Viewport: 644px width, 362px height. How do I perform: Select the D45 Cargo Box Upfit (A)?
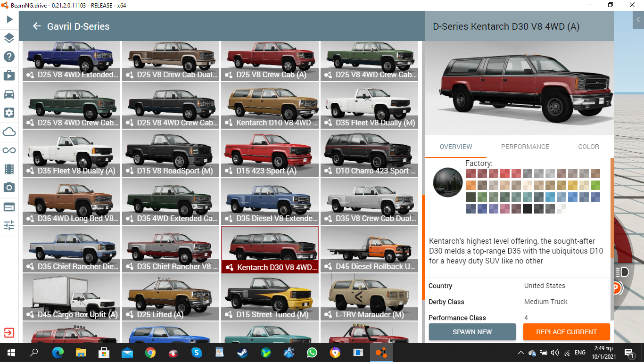pos(71,297)
